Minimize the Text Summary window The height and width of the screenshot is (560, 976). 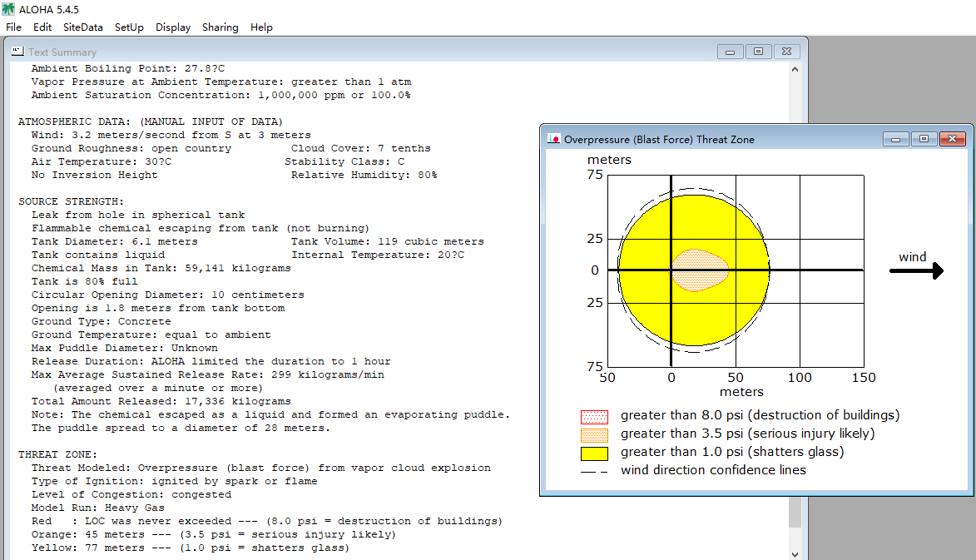(x=731, y=52)
